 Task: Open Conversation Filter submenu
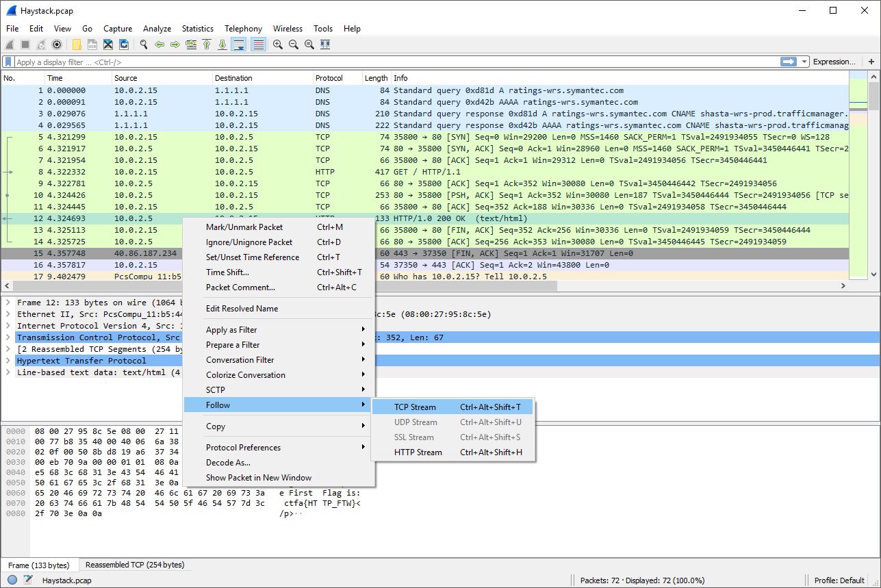coord(278,360)
